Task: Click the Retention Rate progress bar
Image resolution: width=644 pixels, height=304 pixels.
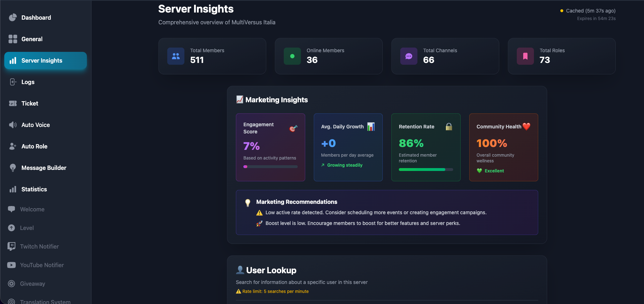Action: 426,170
